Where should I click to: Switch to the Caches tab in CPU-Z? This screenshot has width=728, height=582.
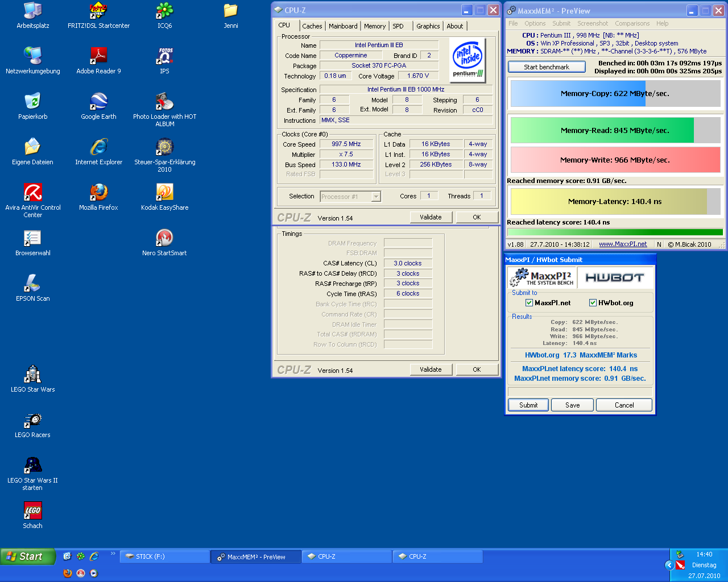coord(312,26)
